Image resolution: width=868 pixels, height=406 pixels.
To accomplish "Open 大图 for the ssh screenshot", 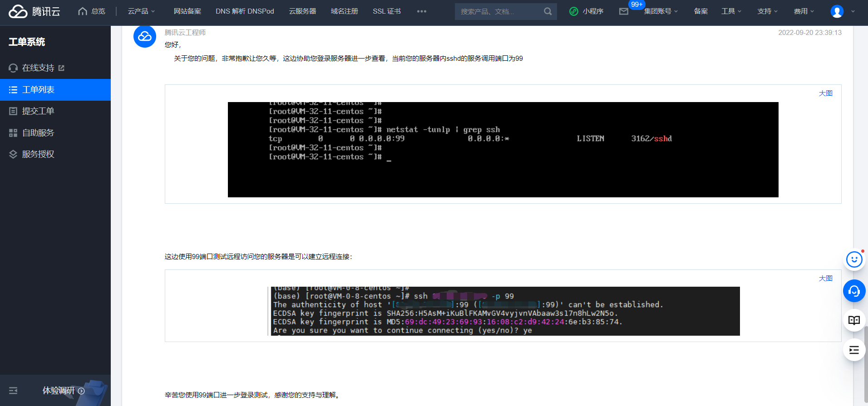I will [x=825, y=279].
